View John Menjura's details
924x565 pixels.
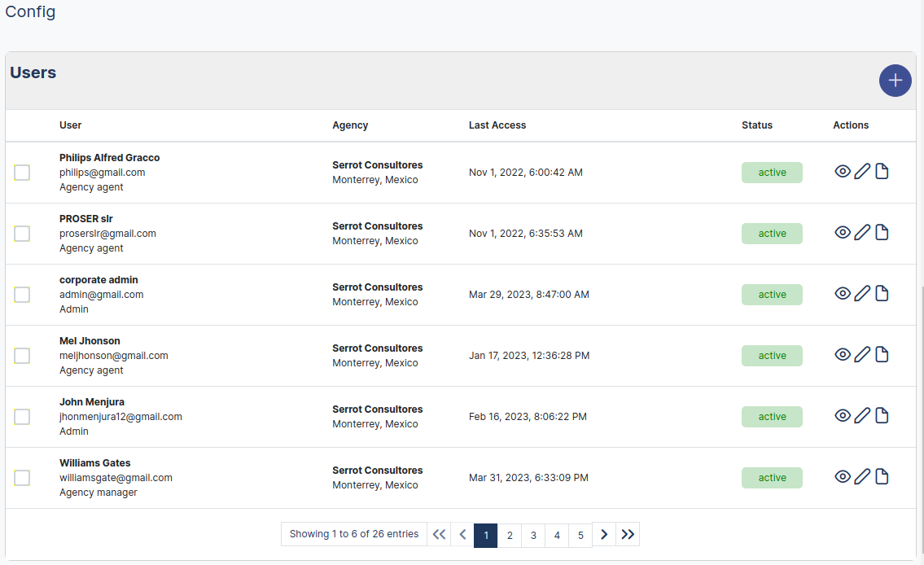pyautogui.click(x=843, y=415)
